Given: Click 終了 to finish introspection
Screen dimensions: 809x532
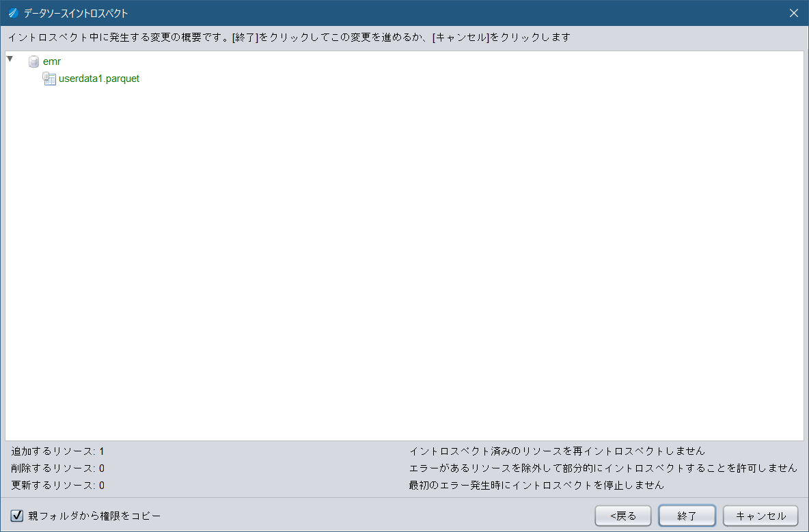Looking at the screenshot, I should pyautogui.click(x=687, y=516).
